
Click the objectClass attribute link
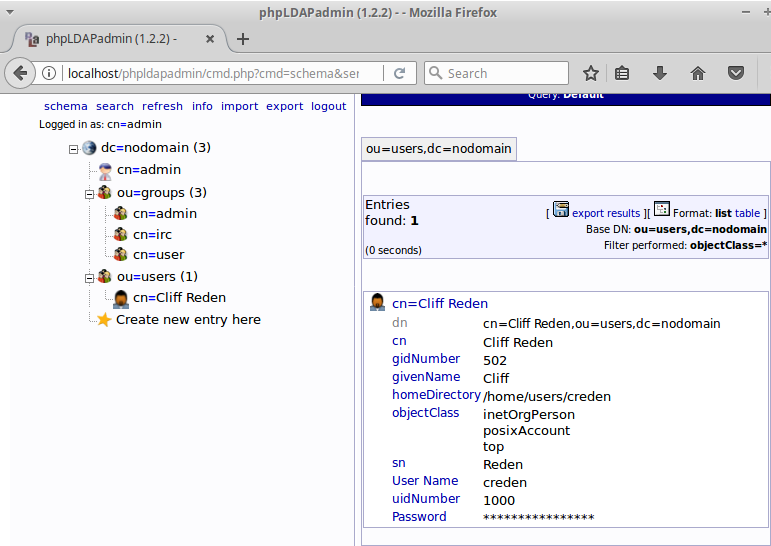[425, 413]
